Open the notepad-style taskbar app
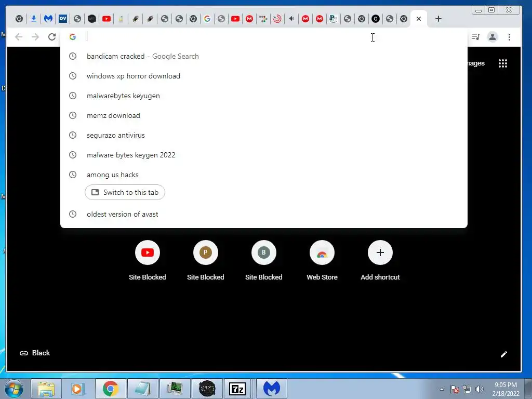This screenshot has width=532, height=399. 142,389
